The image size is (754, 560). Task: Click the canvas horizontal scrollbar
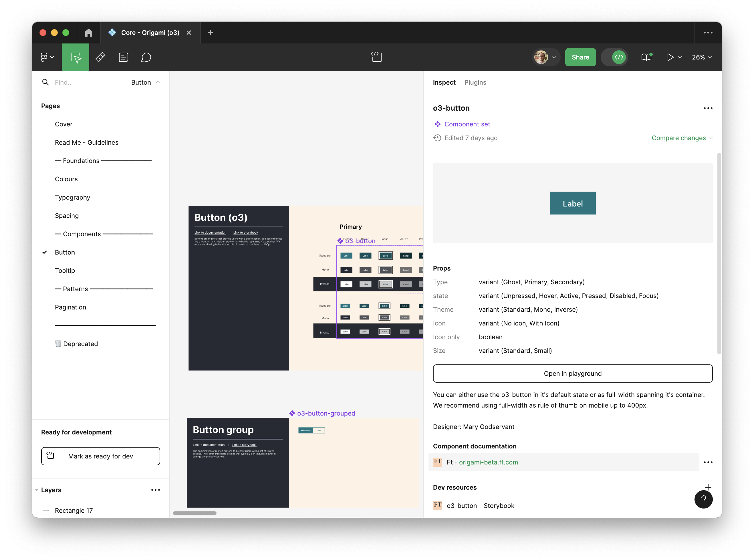coord(195,513)
